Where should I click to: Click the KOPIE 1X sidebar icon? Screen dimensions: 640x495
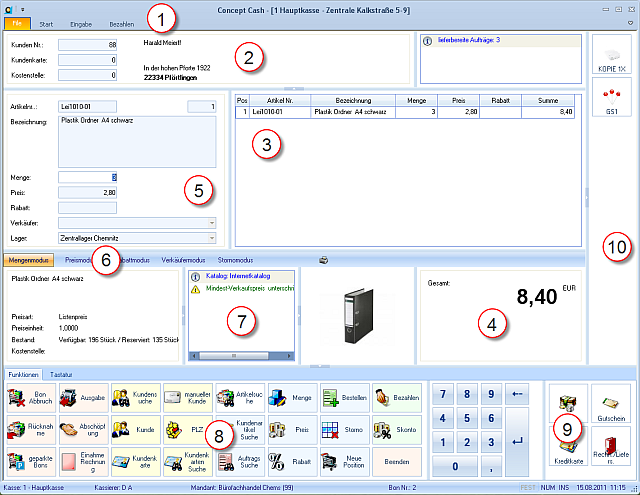click(610, 55)
